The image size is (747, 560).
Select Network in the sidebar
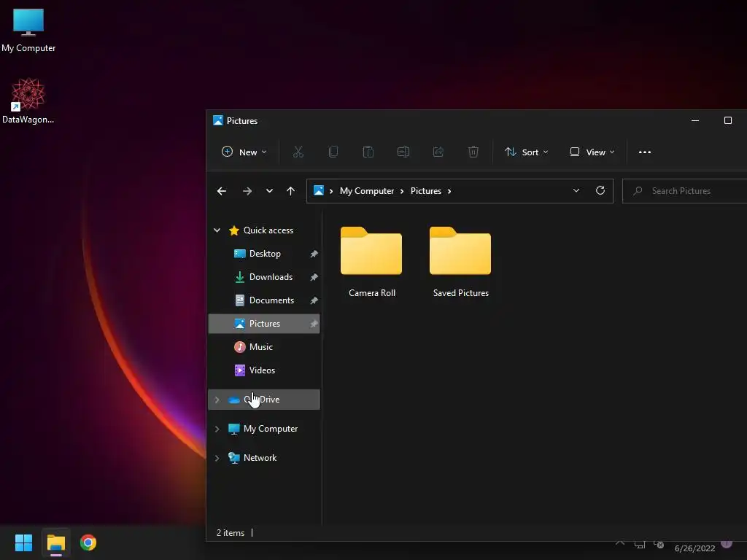tap(260, 458)
